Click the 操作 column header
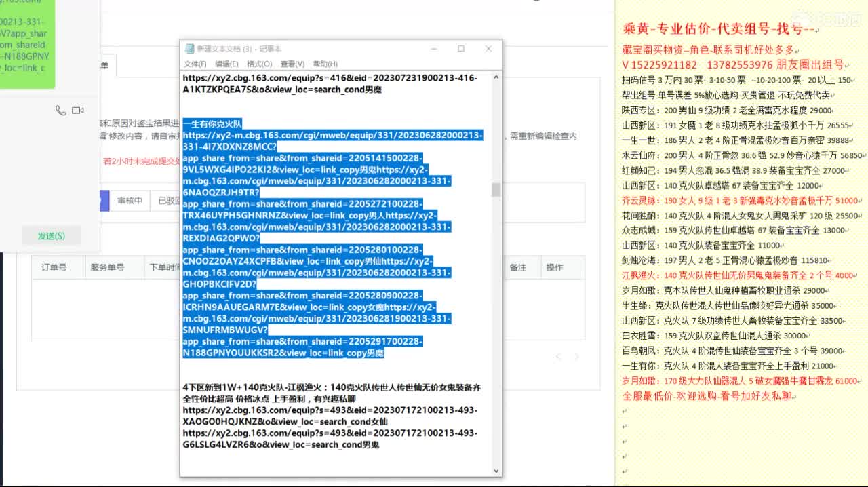 (555, 267)
